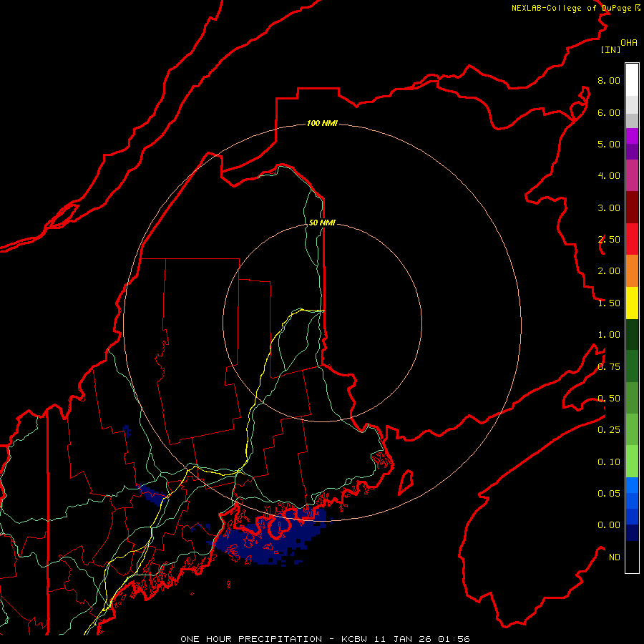Pick the bright blue 0.05 legend swatch
This screenshot has width=644, height=644.
(x=632, y=485)
